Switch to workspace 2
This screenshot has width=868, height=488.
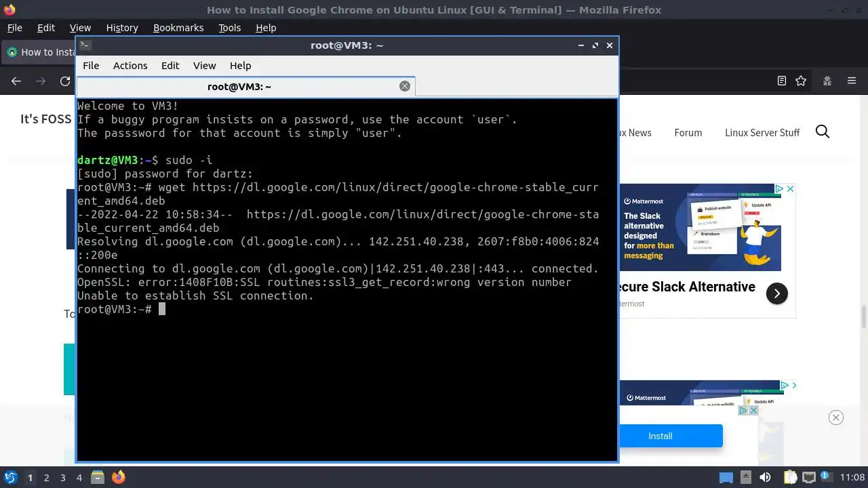46,478
